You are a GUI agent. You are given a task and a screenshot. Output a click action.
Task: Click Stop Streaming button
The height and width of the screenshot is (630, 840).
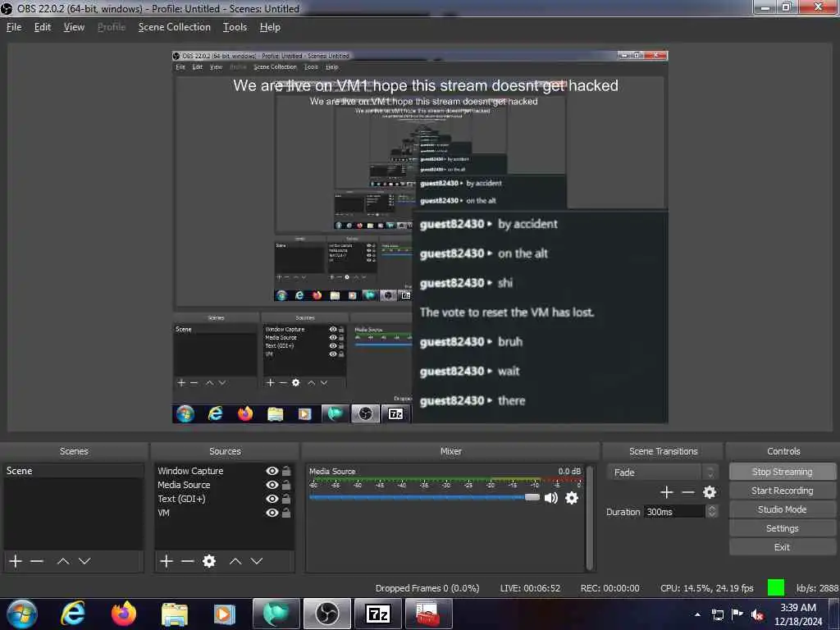782,472
